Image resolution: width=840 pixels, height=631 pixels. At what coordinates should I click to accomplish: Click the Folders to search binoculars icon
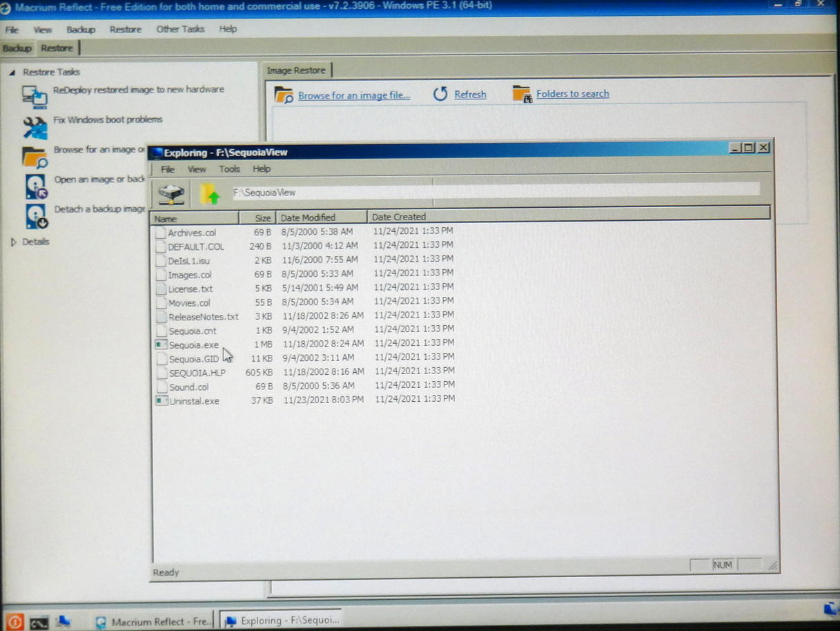coord(521,94)
